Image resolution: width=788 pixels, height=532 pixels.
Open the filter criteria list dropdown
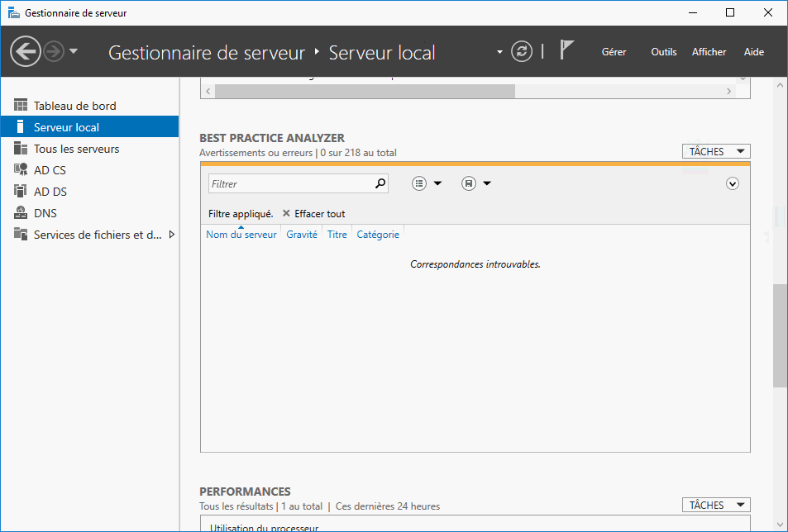point(427,183)
